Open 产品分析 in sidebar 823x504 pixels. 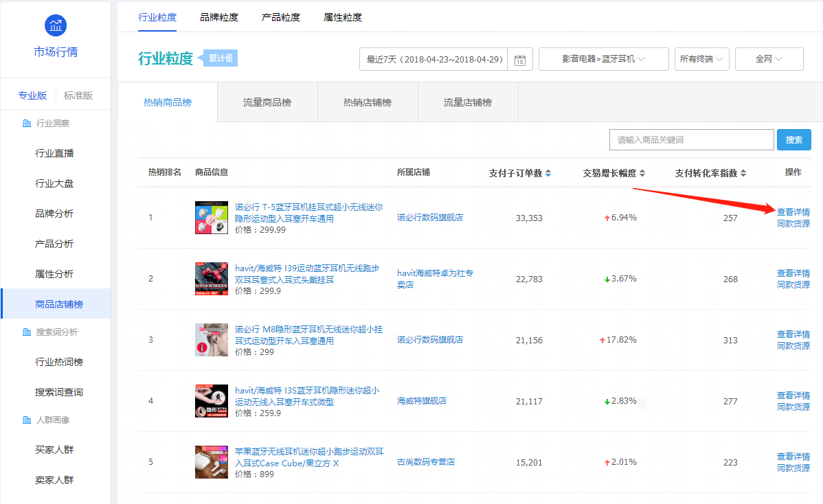click(x=54, y=244)
